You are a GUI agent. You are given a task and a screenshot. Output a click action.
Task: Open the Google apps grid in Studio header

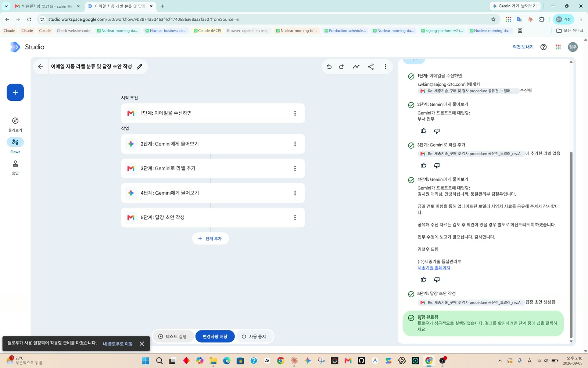pyautogui.click(x=558, y=47)
